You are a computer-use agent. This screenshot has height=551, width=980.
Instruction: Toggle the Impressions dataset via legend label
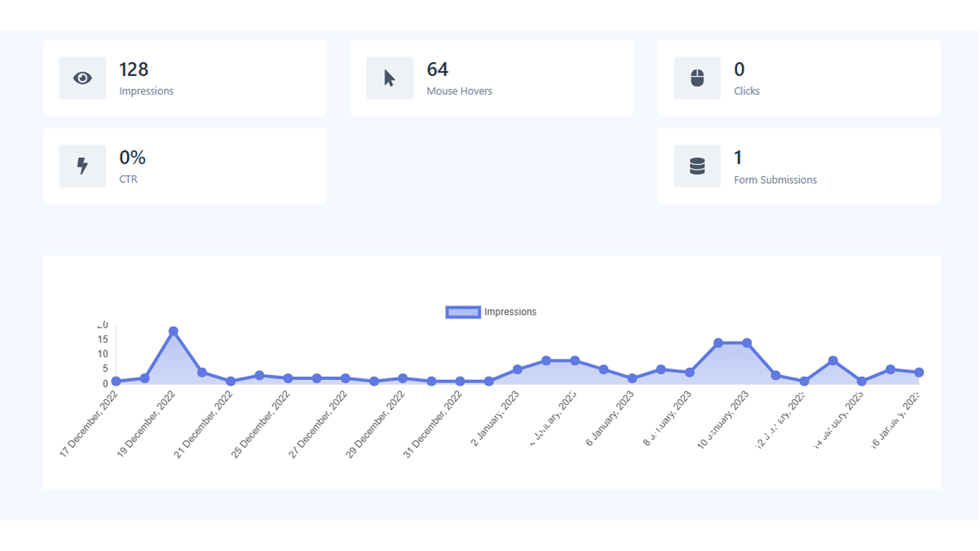point(510,312)
